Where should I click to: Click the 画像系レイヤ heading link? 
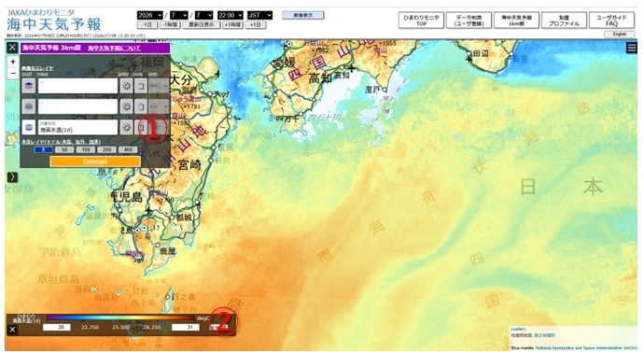tap(37, 68)
